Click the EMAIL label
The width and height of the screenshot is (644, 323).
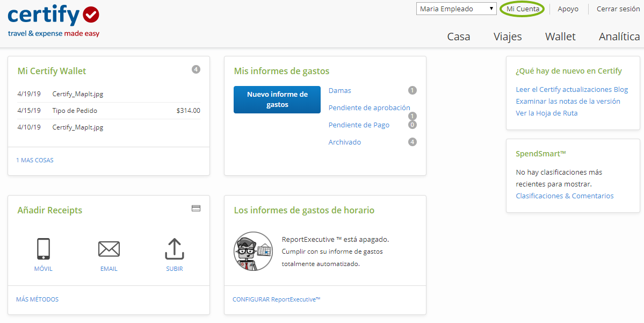(x=109, y=269)
